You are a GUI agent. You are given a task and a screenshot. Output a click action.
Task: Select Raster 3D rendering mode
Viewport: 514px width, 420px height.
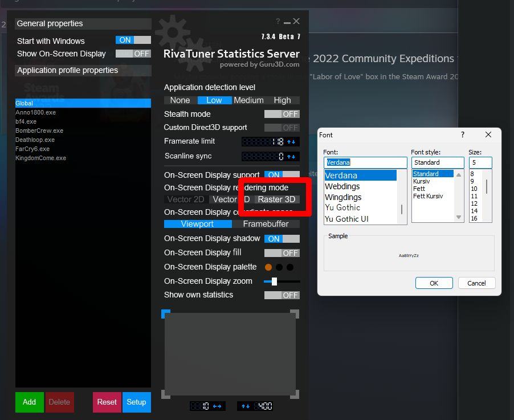277,199
